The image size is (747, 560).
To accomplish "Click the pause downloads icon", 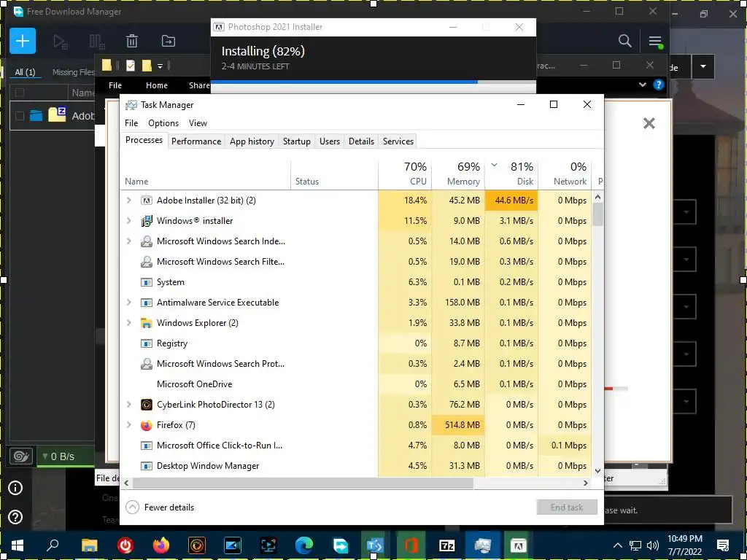I will coord(97,42).
